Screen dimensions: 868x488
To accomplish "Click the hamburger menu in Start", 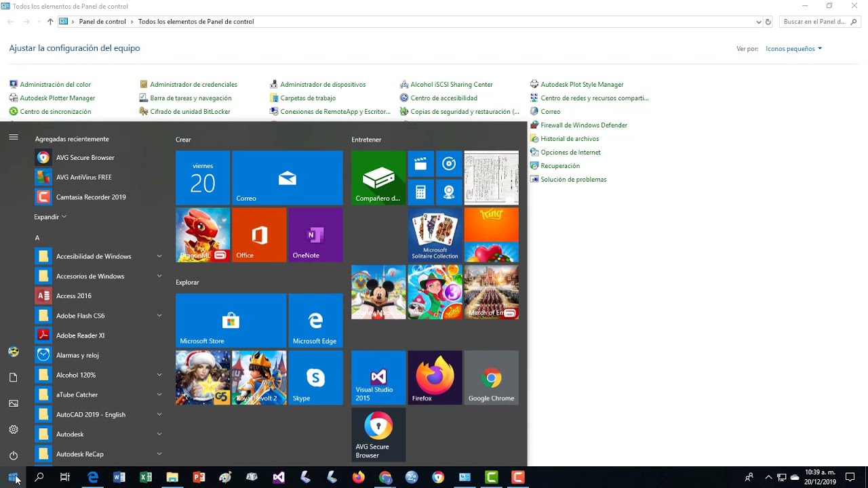I will [13, 137].
